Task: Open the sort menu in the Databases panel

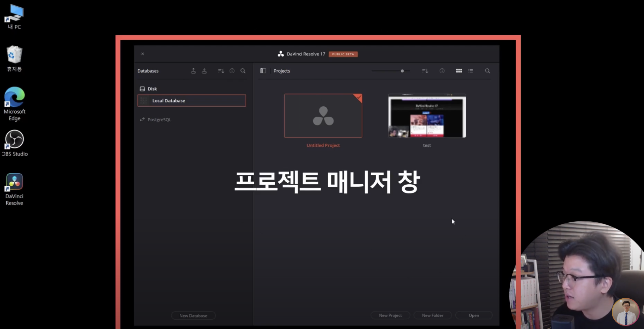Action: (x=221, y=71)
